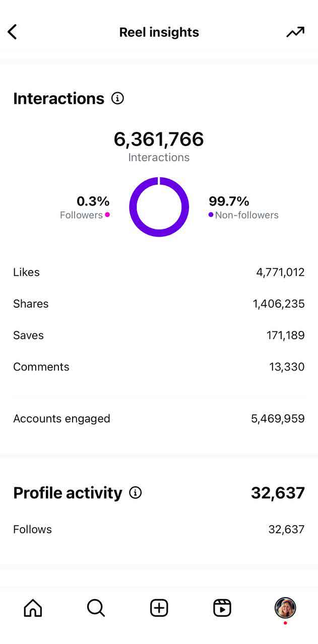
Task: Tap the create new post plus icon
Action: (159, 608)
